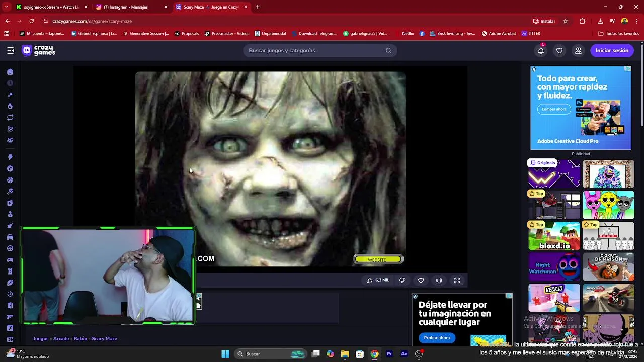
Task: Reload the CrazyGames page
Action: click(31, 21)
